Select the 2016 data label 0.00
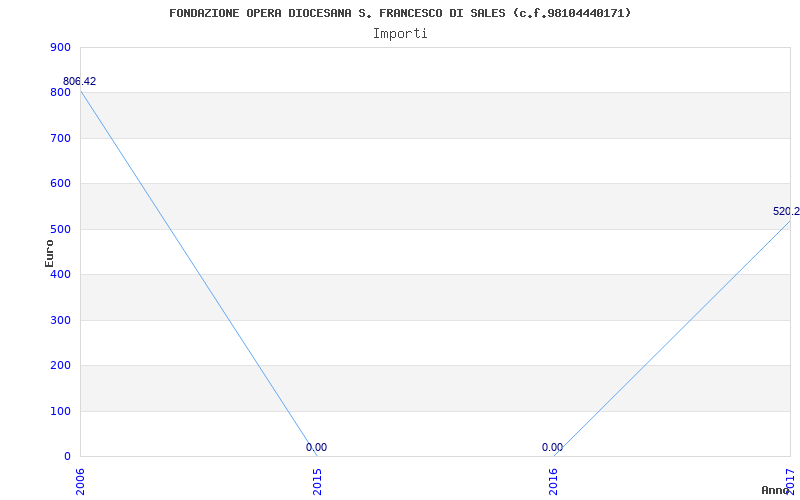Image resolution: width=800 pixels, height=500 pixels. pos(553,447)
